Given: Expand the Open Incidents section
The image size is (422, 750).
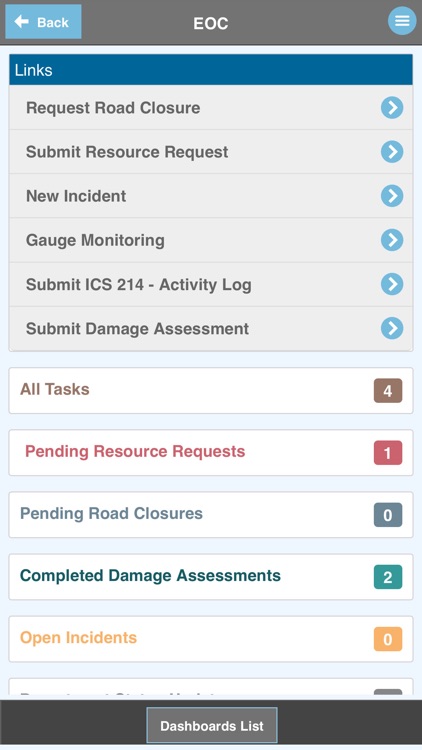Looking at the screenshot, I should pyautogui.click(x=211, y=639).
